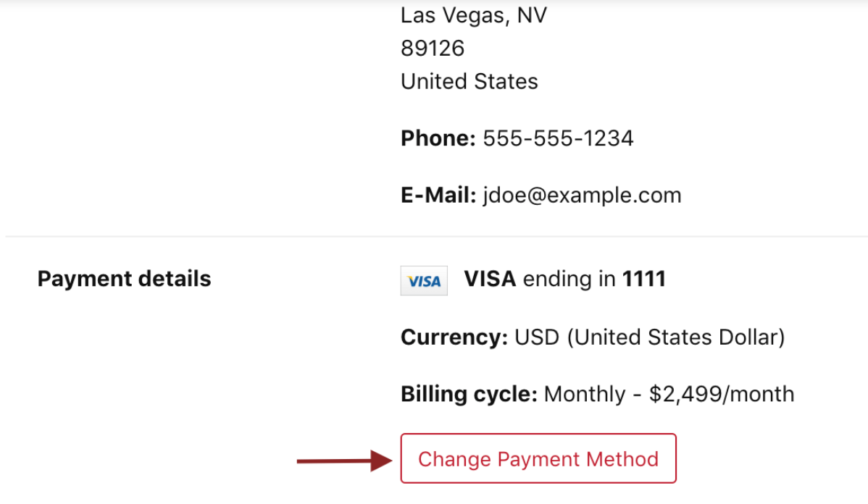868x504 pixels.
Task: Click the Payment details section heading
Action: coord(124,279)
